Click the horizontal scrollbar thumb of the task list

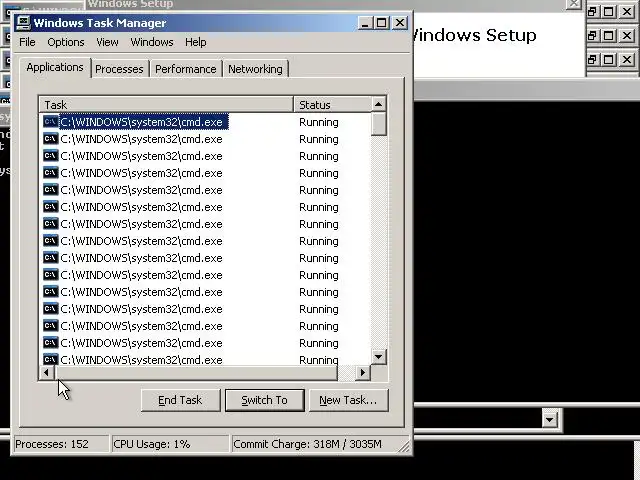point(196,372)
